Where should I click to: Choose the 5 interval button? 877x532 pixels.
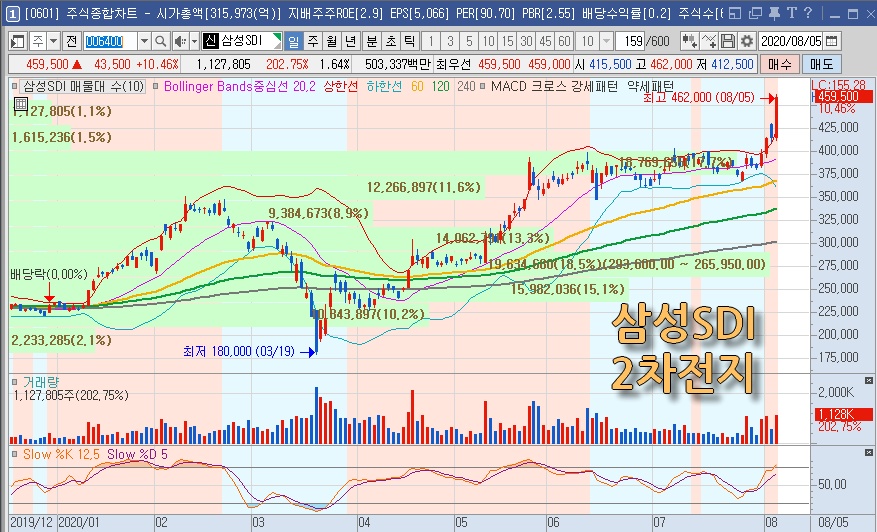point(469,41)
